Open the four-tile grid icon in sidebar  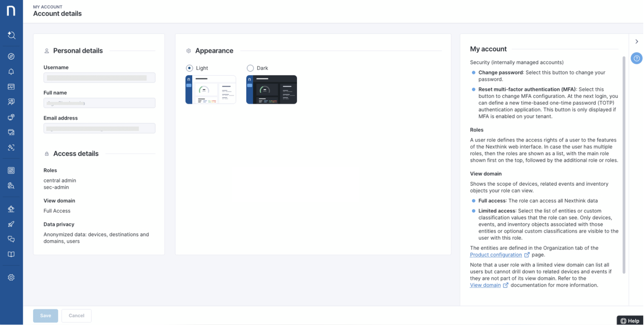[11, 170]
